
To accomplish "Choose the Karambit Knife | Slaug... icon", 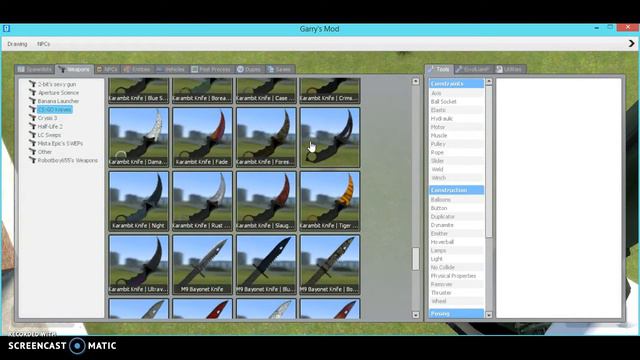I will pos(266,201).
